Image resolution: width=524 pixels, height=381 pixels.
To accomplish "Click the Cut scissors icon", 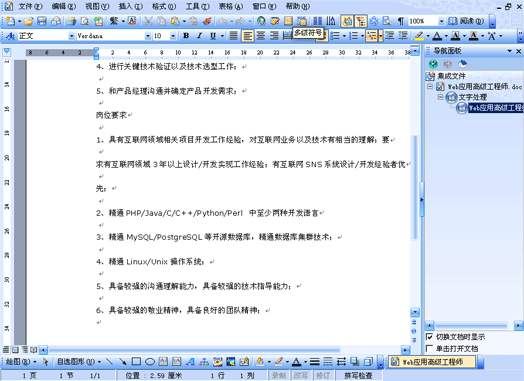I will click(x=148, y=21).
